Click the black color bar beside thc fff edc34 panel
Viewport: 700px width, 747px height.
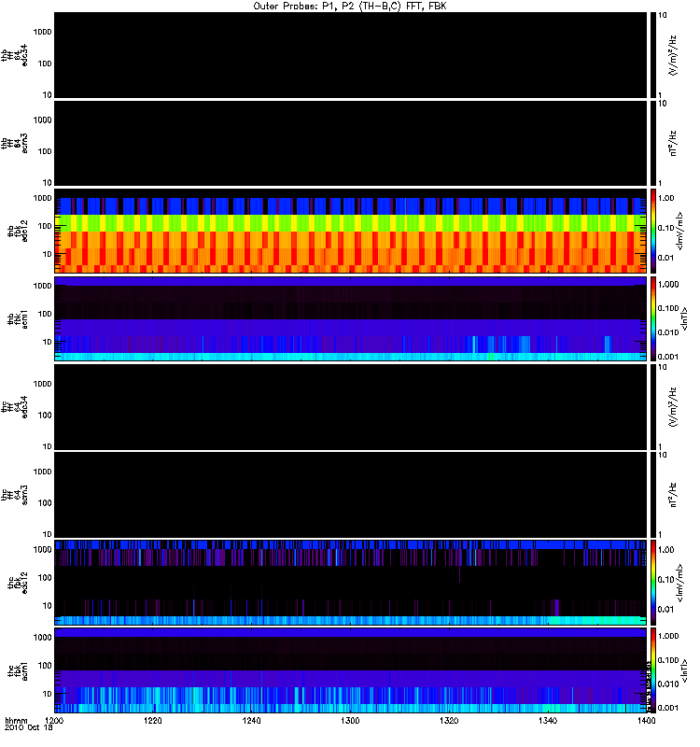[652, 407]
